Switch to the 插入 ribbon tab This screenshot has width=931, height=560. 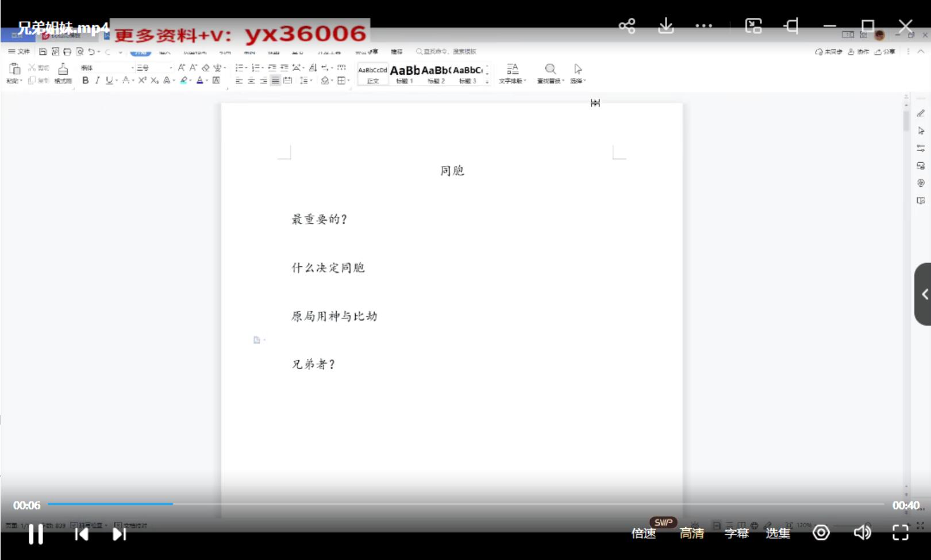[164, 51]
